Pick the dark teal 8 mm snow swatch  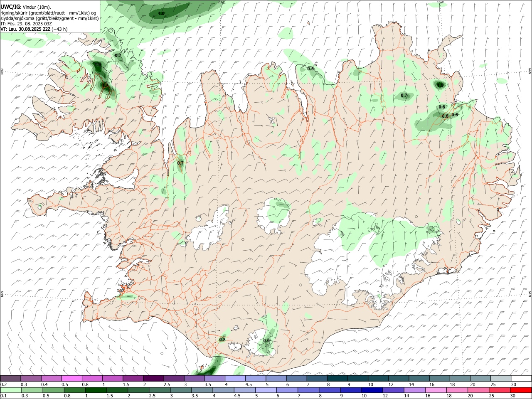click(337, 379)
